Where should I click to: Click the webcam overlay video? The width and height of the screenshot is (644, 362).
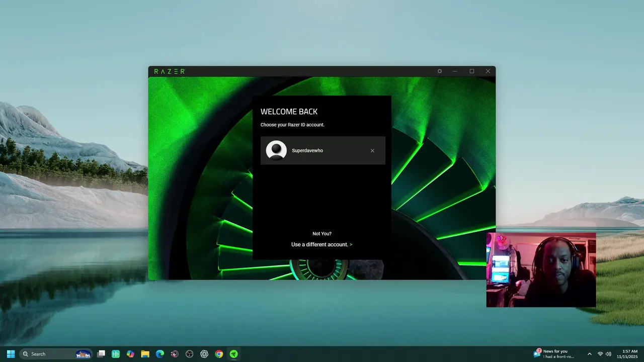coord(541,269)
